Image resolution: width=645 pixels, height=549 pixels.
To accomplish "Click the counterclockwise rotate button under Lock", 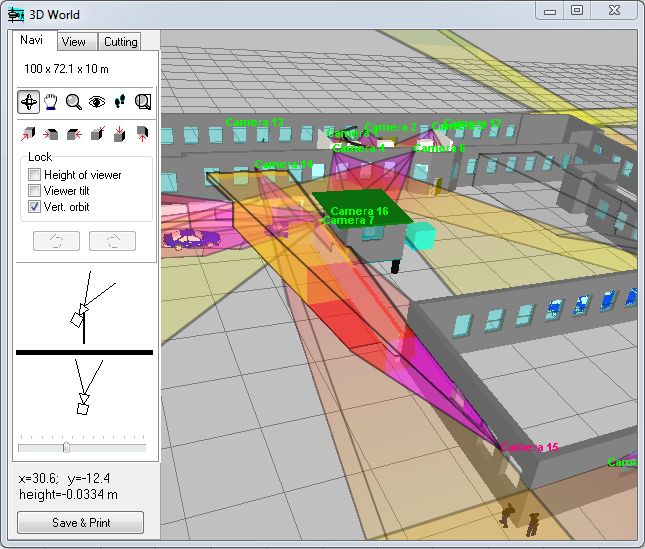I will (x=56, y=241).
